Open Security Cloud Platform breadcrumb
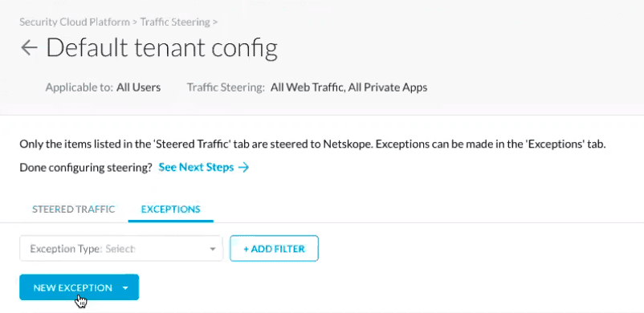Image resolution: width=644 pixels, height=313 pixels. click(x=75, y=22)
